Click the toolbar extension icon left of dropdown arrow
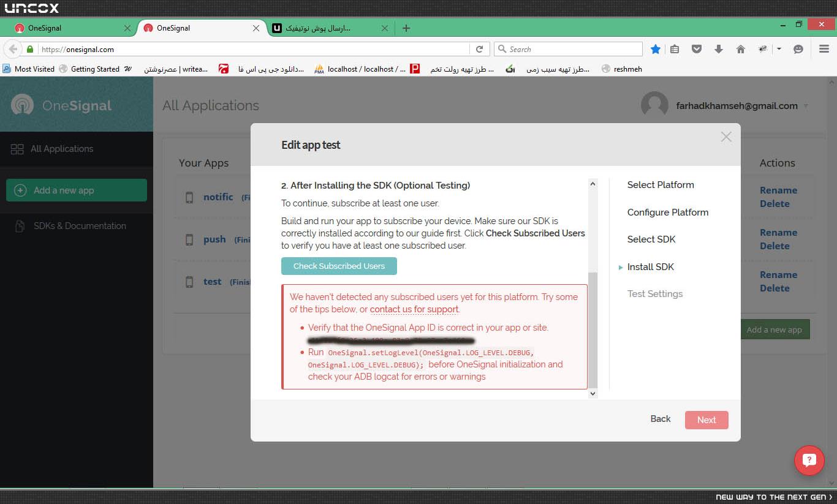This screenshot has width=837, height=504. tap(763, 49)
